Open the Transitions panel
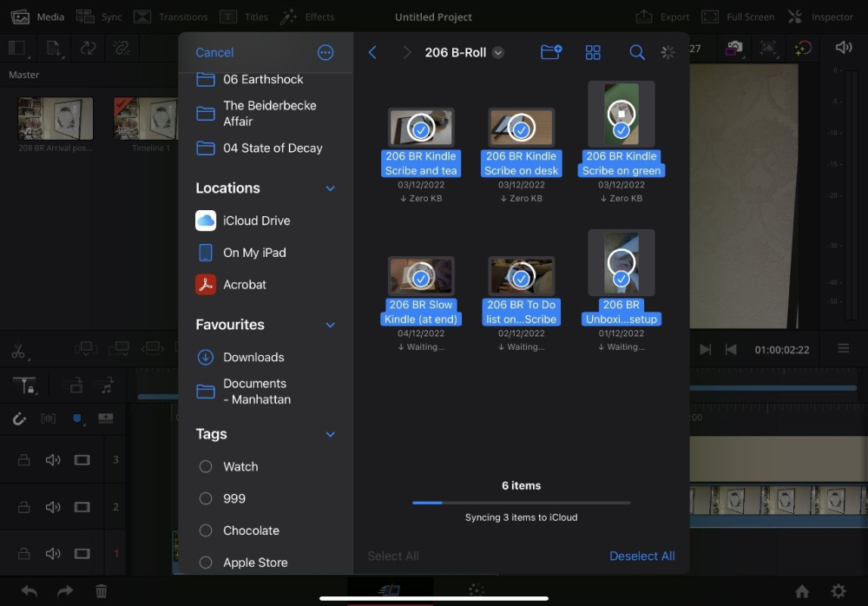868x606 pixels. [173, 16]
